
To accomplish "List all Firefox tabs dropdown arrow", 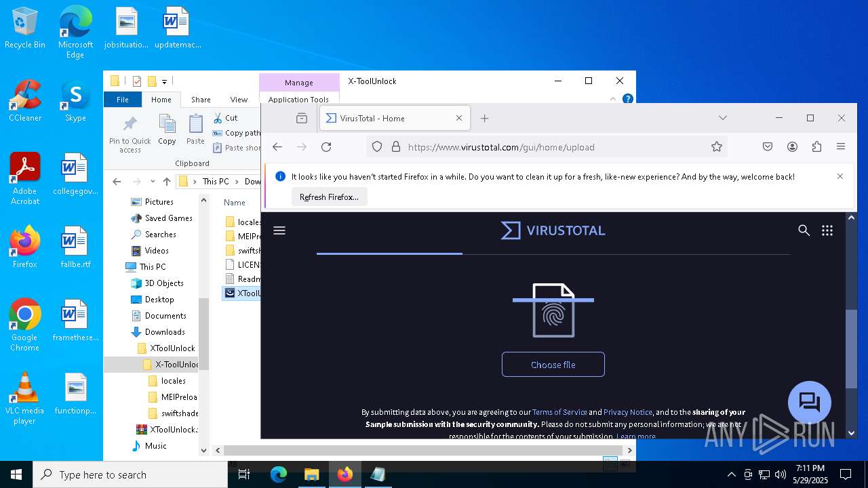I will [x=723, y=118].
